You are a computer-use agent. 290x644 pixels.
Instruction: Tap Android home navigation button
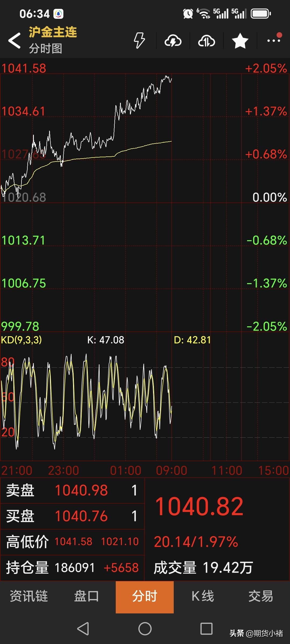(x=145, y=628)
